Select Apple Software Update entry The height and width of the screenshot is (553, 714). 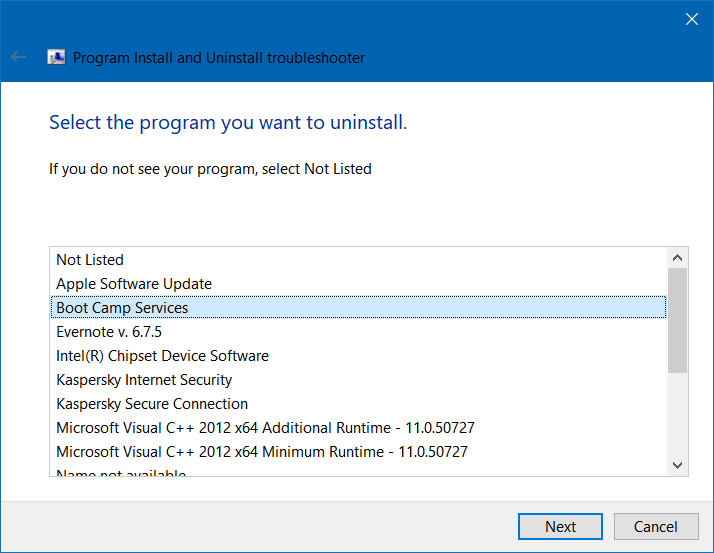click(x=134, y=284)
